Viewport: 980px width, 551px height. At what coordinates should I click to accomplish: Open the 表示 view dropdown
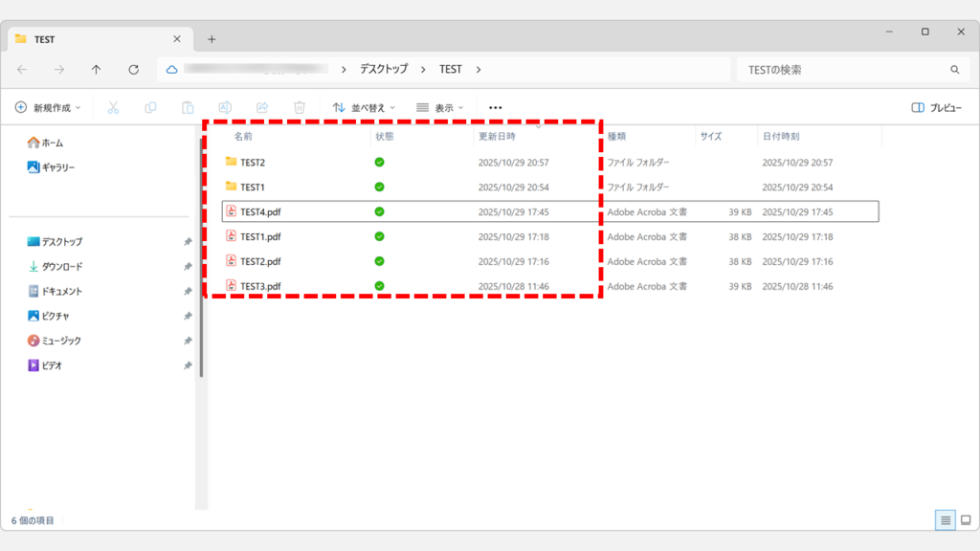(439, 108)
